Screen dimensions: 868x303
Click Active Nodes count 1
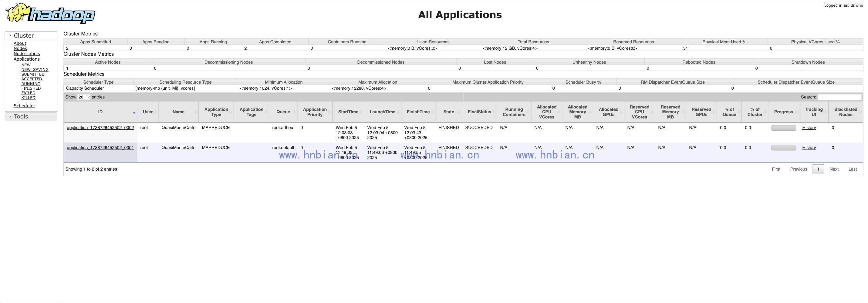click(x=67, y=68)
